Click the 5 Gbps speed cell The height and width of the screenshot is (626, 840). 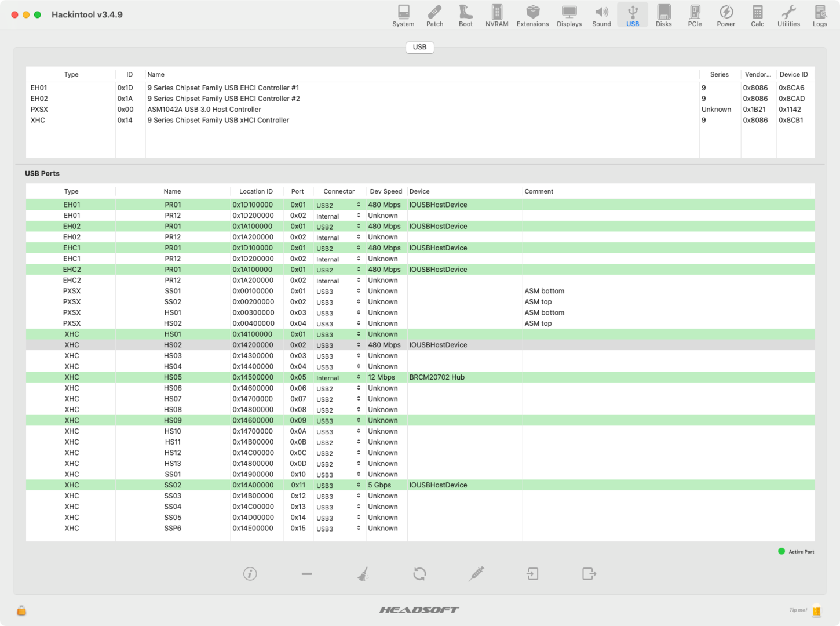point(379,485)
